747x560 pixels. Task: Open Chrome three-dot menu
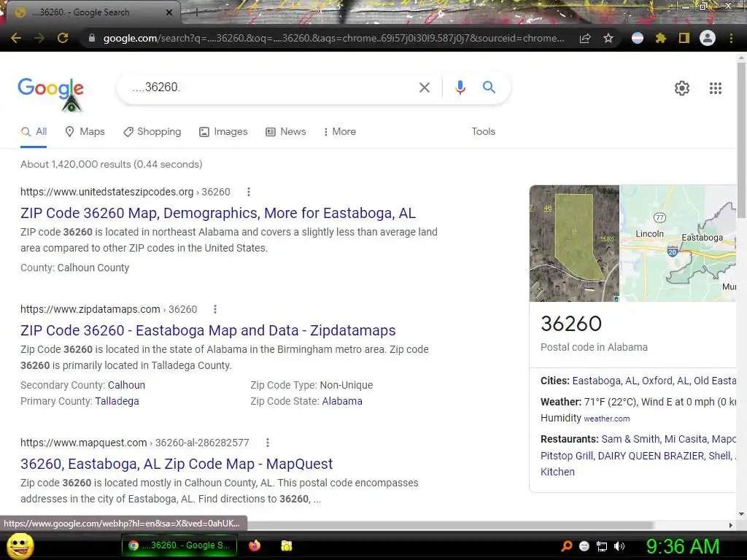[731, 38]
